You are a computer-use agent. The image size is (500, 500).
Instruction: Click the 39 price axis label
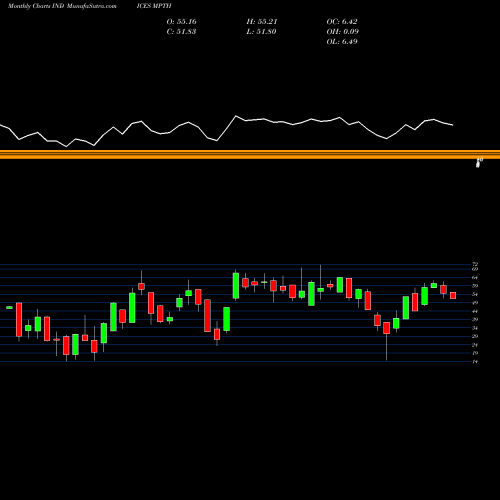475,319
